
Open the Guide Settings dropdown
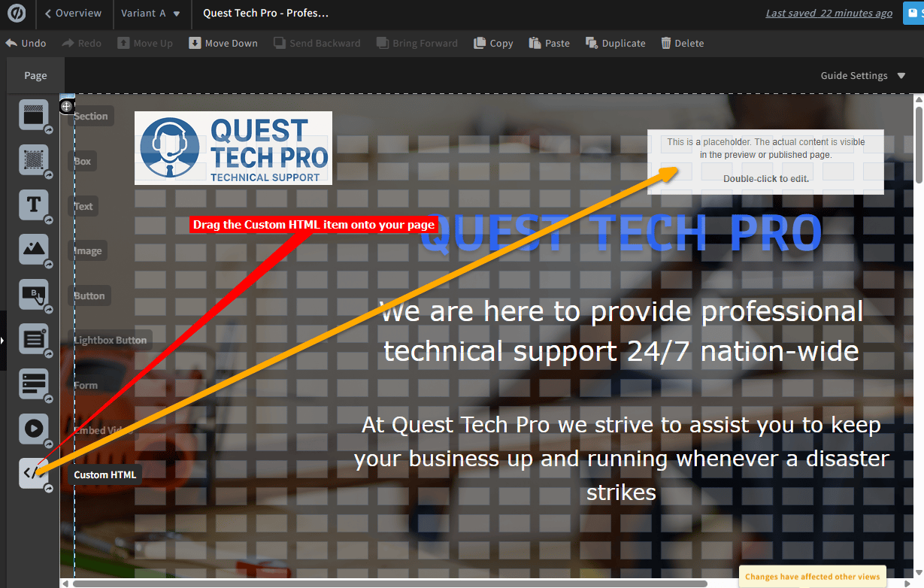pos(865,75)
